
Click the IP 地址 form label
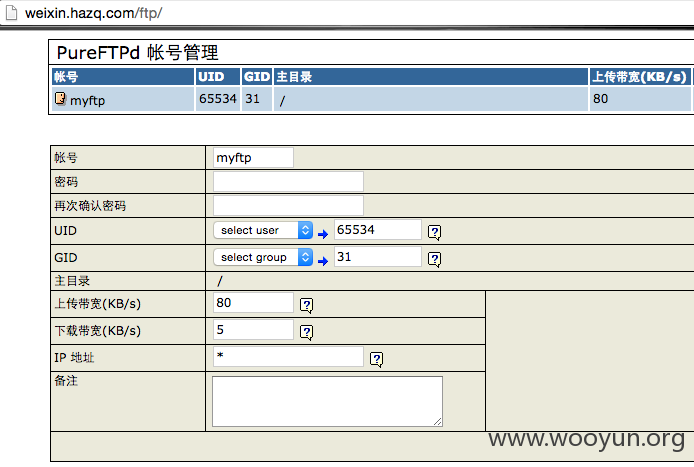coord(74,358)
